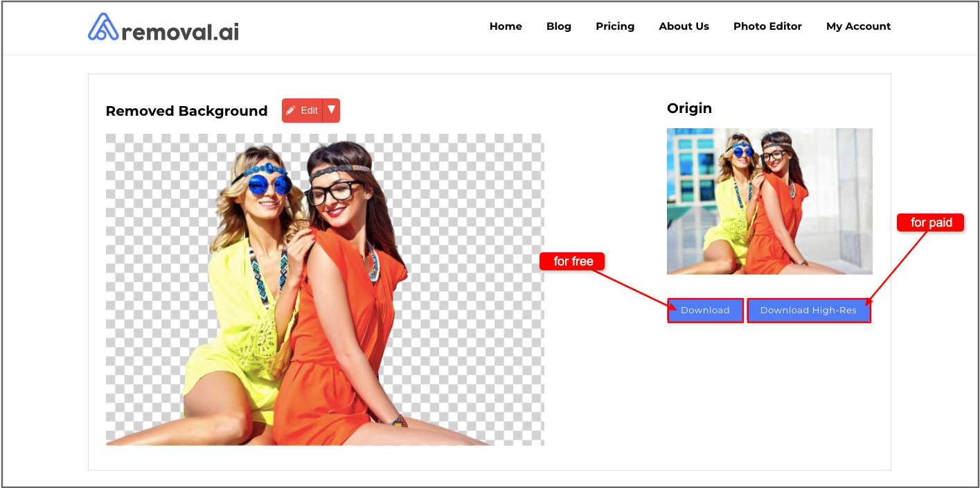Go to the Home menu item
The height and width of the screenshot is (488, 980).
pos(506,26)
